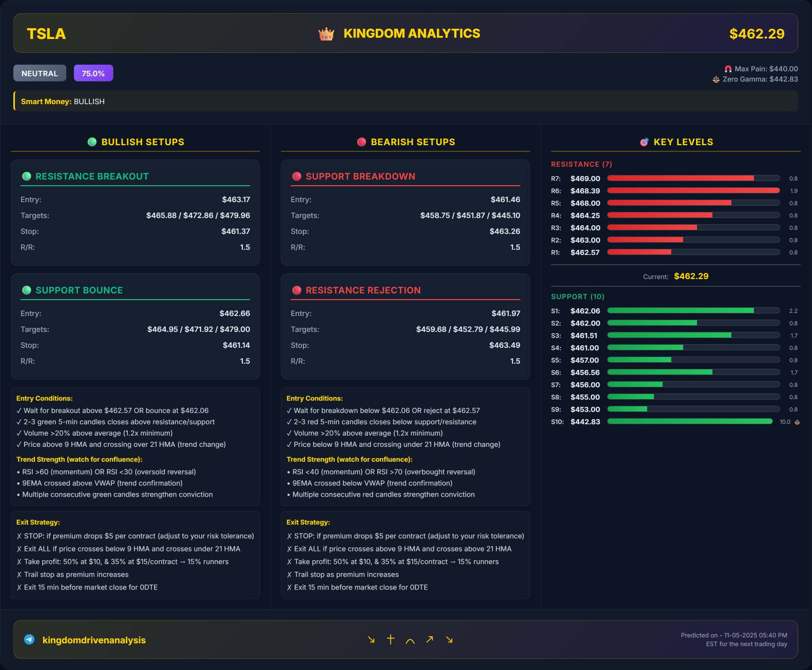Click the Zero Gamma: $442.83 text
This screenshot has width=812, height=670.
[760, 79]
